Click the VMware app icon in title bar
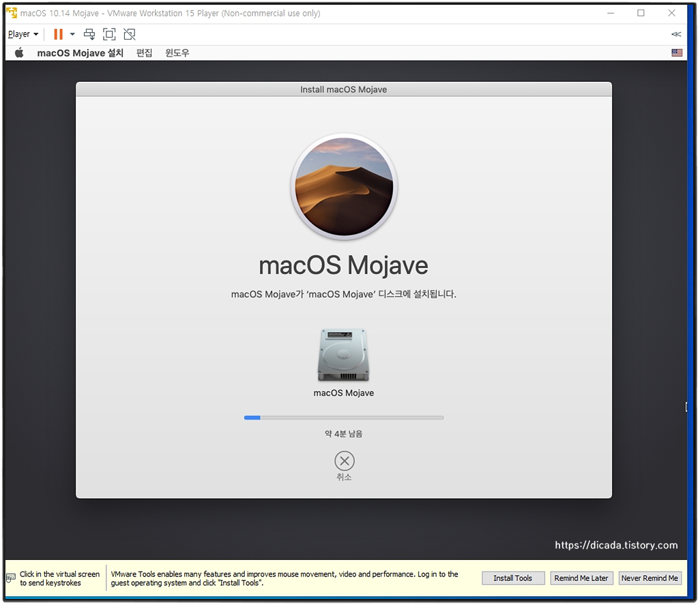This screenshot has width=700, height=605. pyautogui.click(x=12, y=13)
